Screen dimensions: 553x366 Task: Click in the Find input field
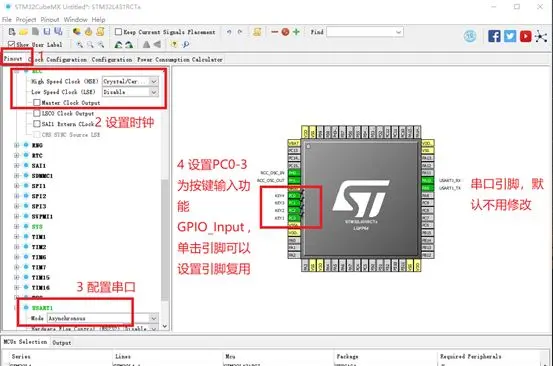point(365,32)
